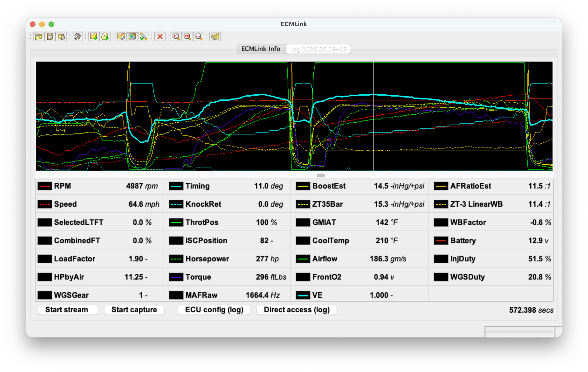Click the GMIAT label
Image resolution: width=588 pixels, height=372 pixels.
tap(324, 223)
